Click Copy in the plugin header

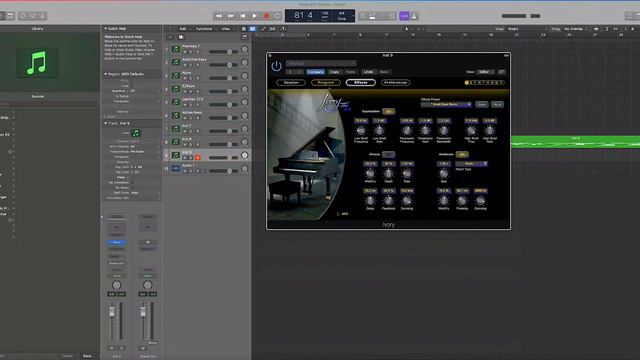[334, 72]
